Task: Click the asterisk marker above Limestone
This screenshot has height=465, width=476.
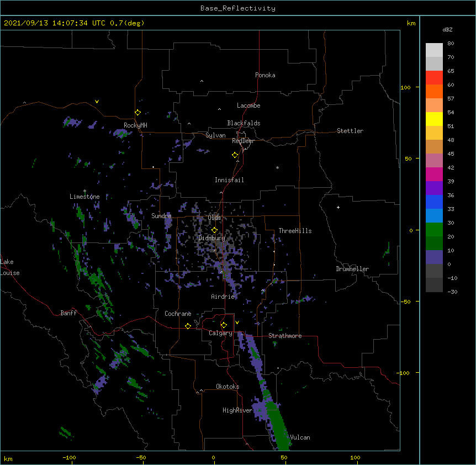Action: click(x=84, y=191)
